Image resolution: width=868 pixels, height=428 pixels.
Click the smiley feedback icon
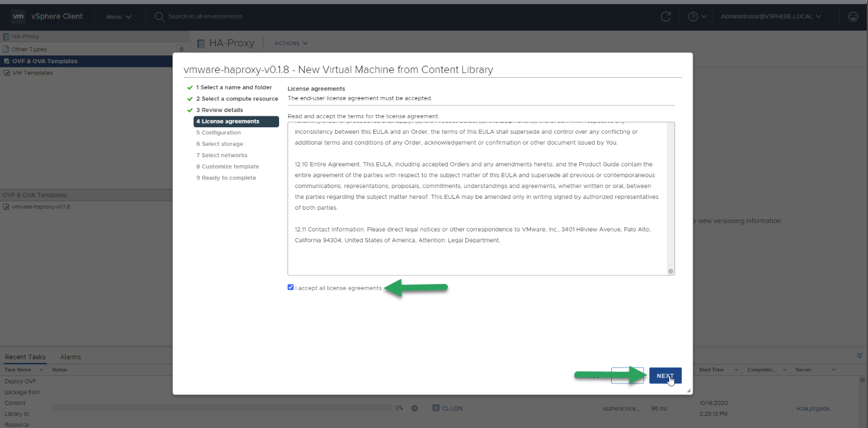coord(853,17)
